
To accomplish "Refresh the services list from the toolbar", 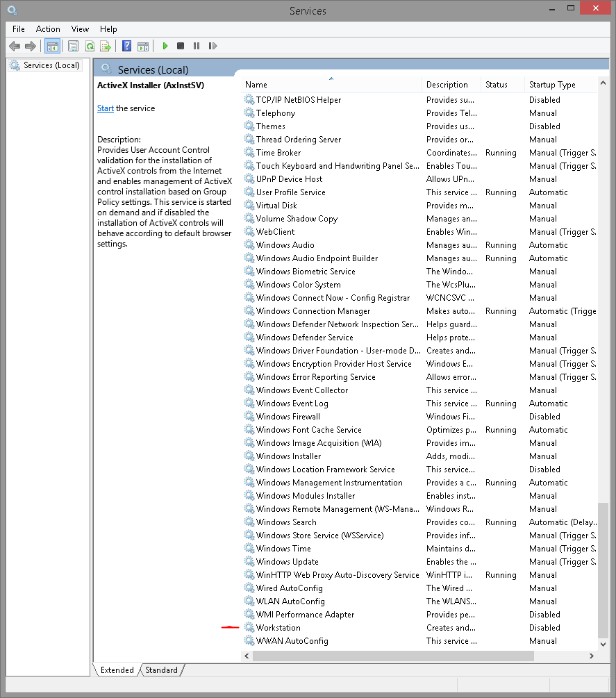I will click(x=90, y=46).
